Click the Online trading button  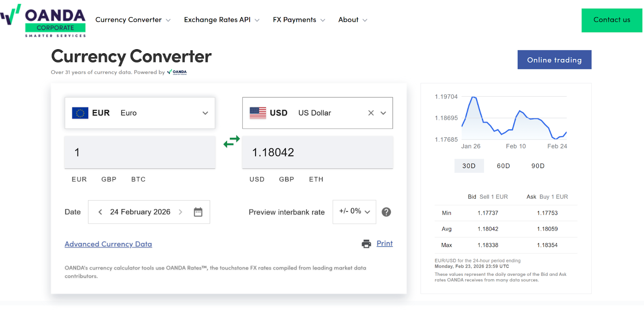(x=554, y=60)
